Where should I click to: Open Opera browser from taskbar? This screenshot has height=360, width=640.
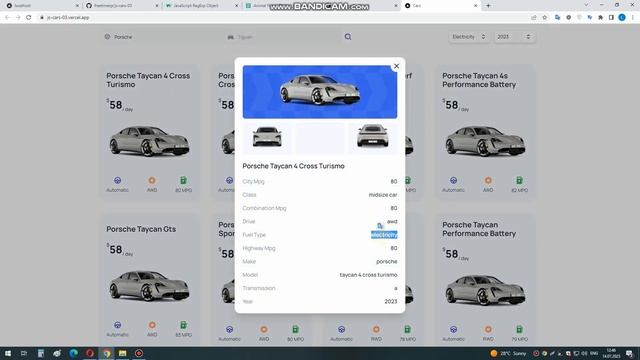90,353
